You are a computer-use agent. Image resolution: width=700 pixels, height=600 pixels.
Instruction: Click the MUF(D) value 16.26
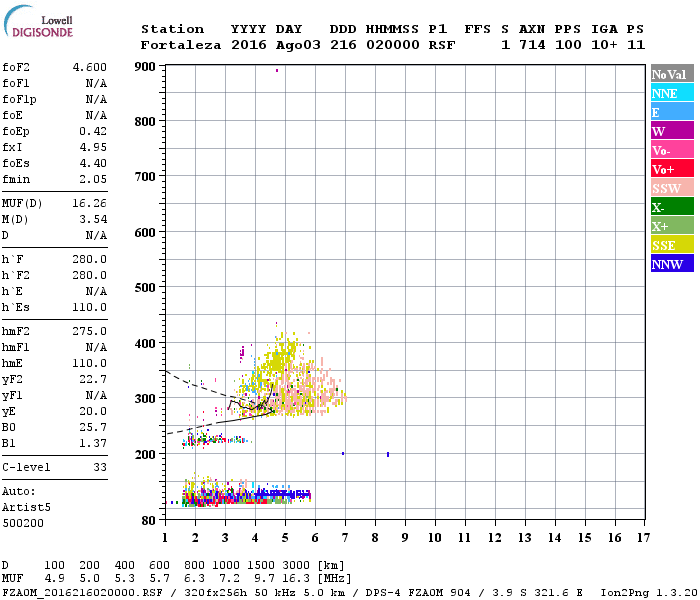(x=90, y=204)
